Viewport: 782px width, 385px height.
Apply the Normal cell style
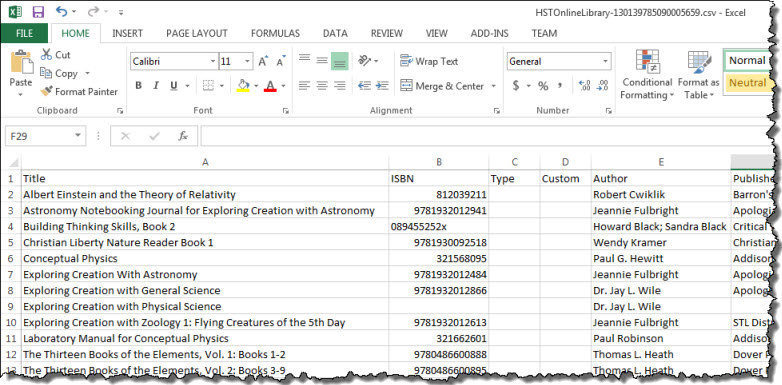click(748, 61)
